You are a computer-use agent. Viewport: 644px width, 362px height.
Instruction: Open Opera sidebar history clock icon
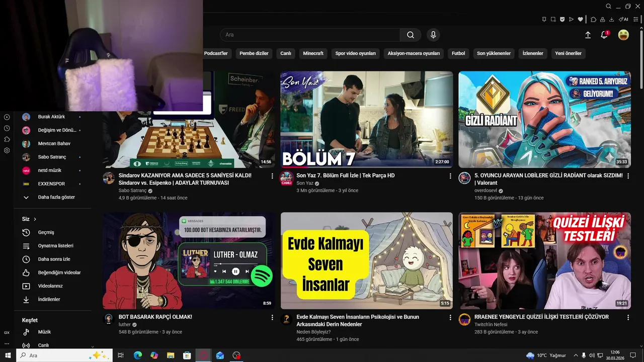(x=7, y=128)
